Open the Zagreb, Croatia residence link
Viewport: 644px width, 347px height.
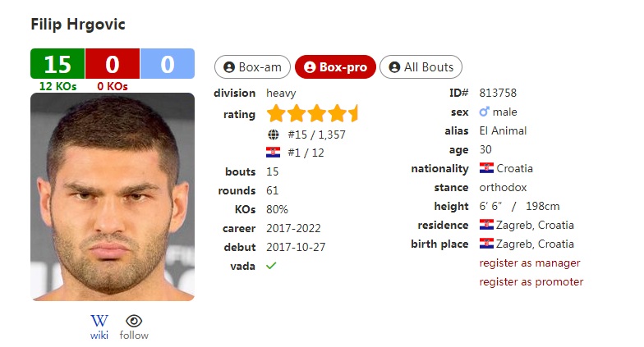[535, 225]
